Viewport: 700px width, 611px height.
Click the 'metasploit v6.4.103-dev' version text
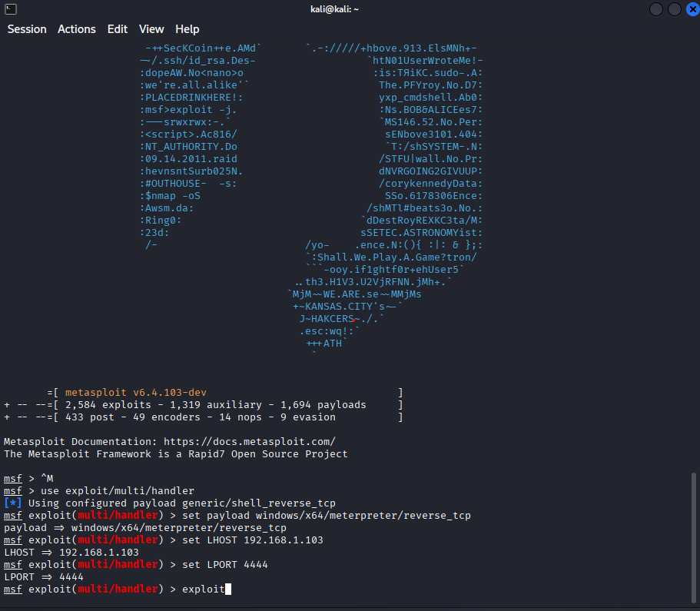tap(136, 393)
